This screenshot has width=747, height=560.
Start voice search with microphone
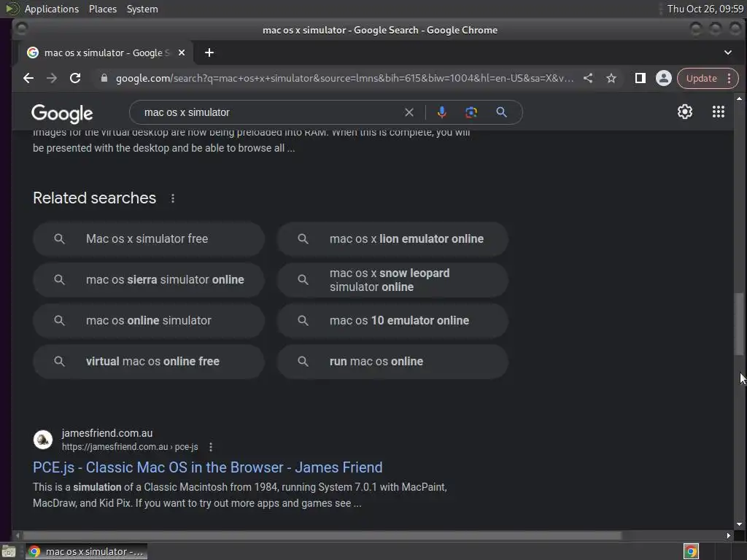[x=441, y=112]
